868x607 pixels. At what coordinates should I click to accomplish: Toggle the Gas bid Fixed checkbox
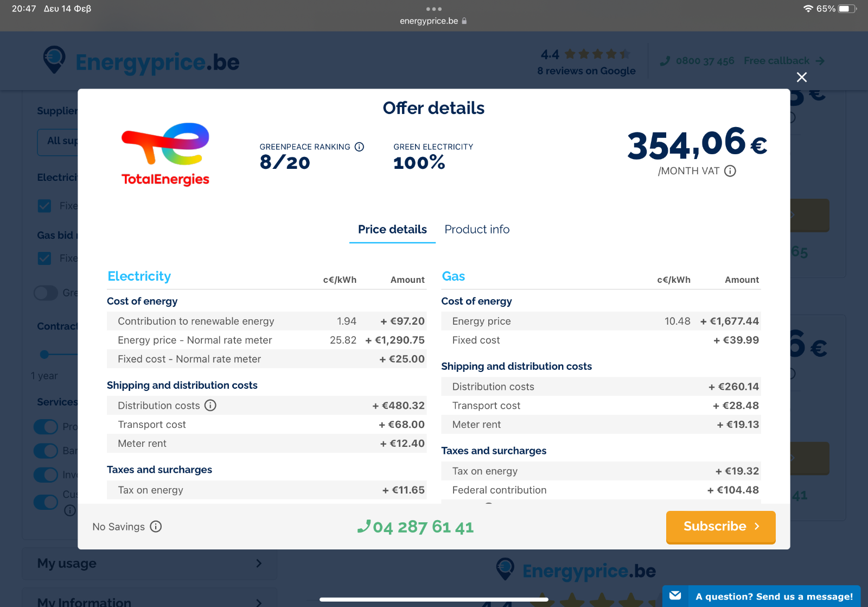coord(44,258)
